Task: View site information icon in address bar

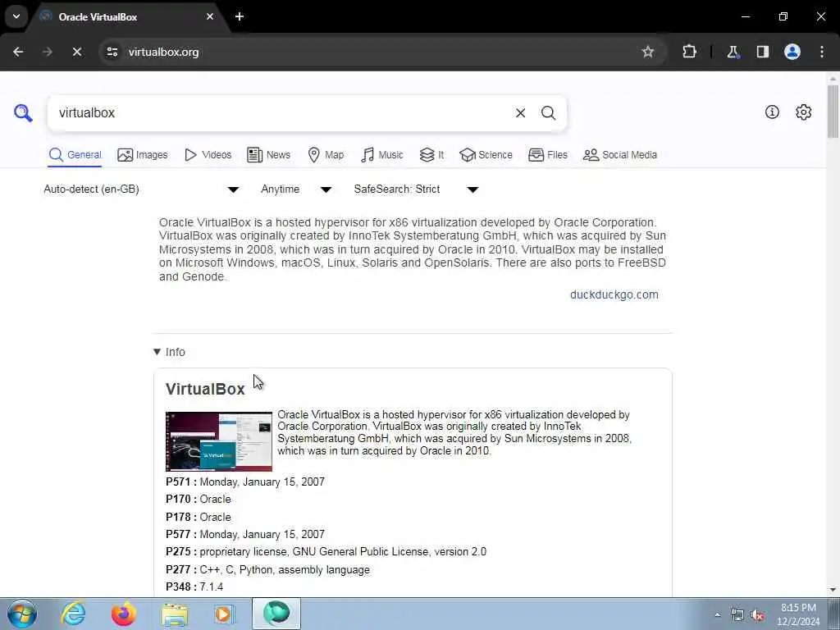Action: pyautogui.click(x=112, y=52)
